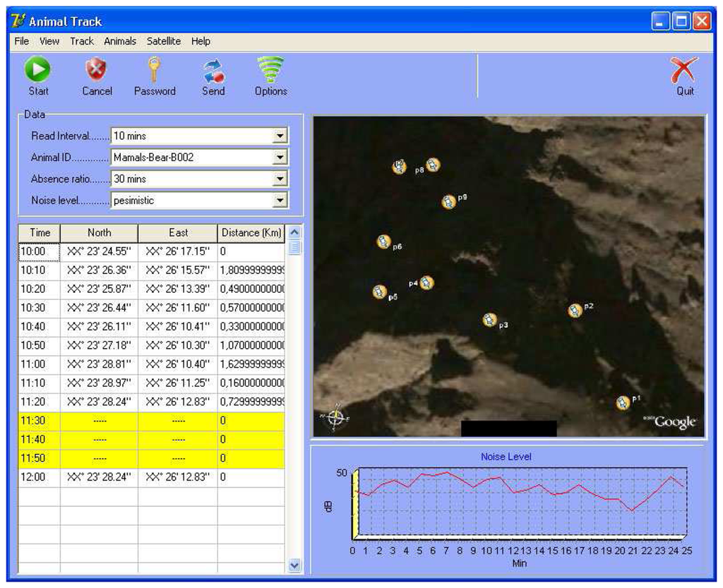Open the Options signal icon
The height and width of the screenshot is (588, 723).
click(x=270, y=70)
